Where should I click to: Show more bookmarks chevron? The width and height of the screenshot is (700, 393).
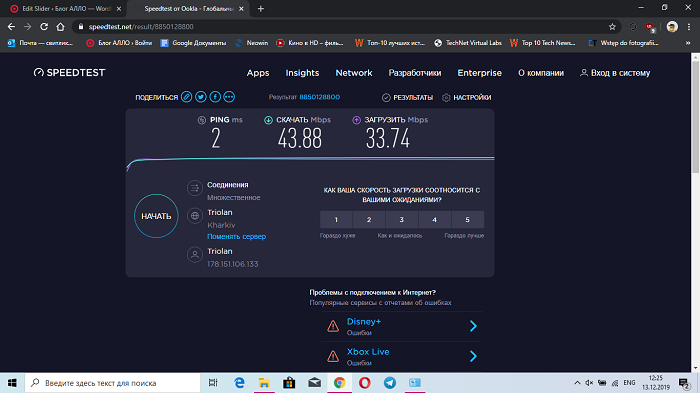(x=688, y=43)
